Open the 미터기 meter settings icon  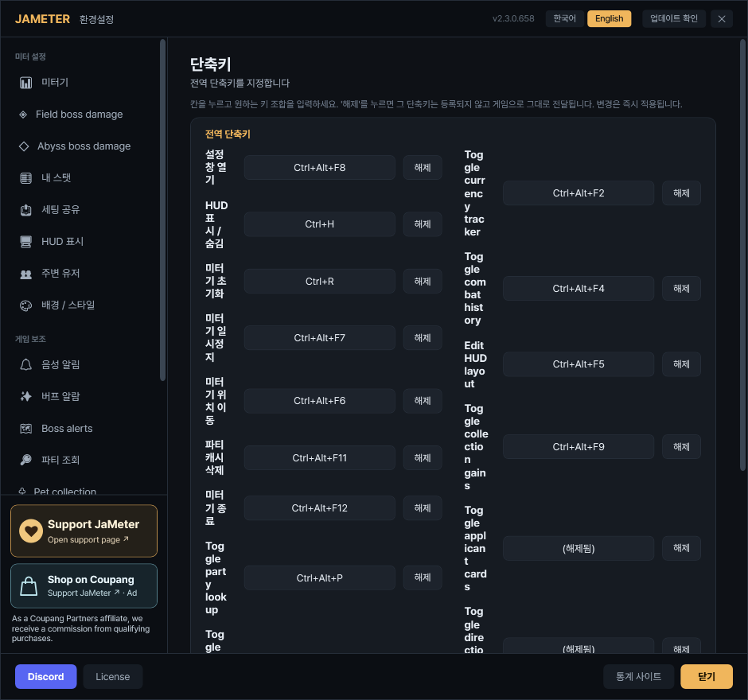pos(25,83)
